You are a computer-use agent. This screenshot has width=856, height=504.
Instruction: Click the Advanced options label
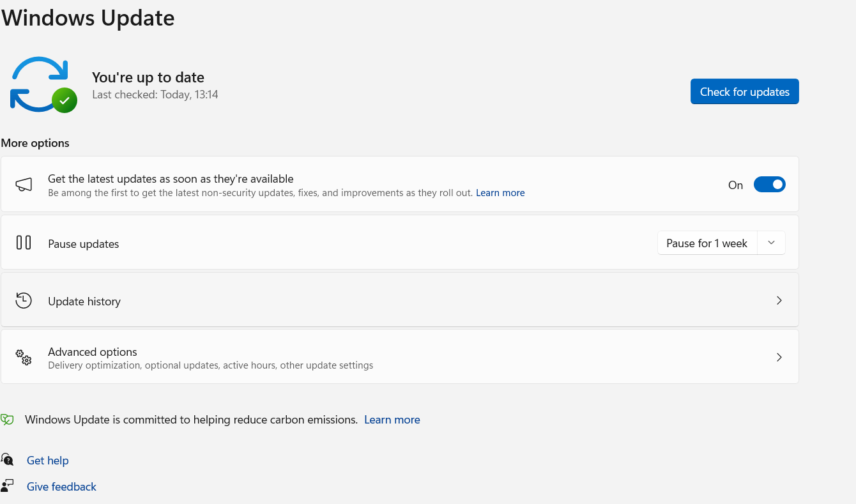coord(93,351)
